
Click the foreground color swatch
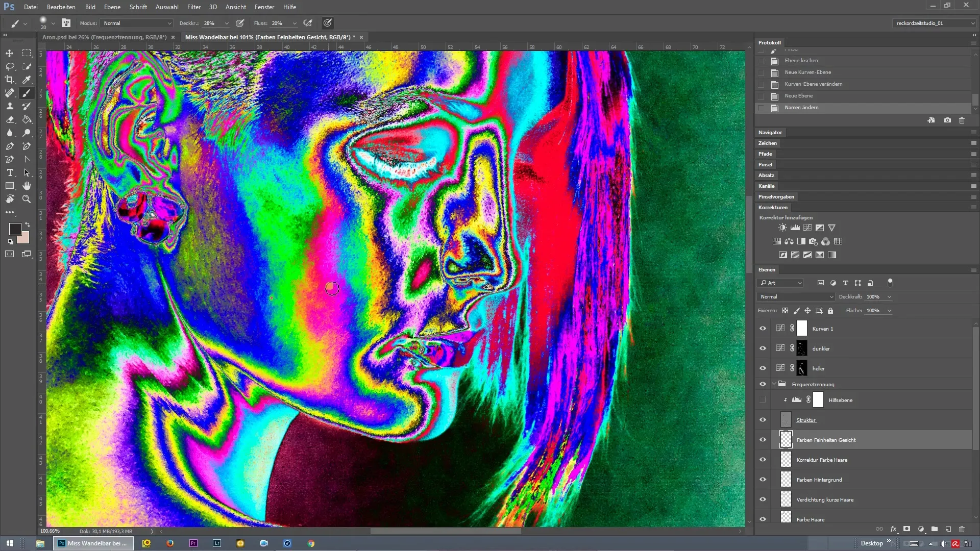(15, 229)
